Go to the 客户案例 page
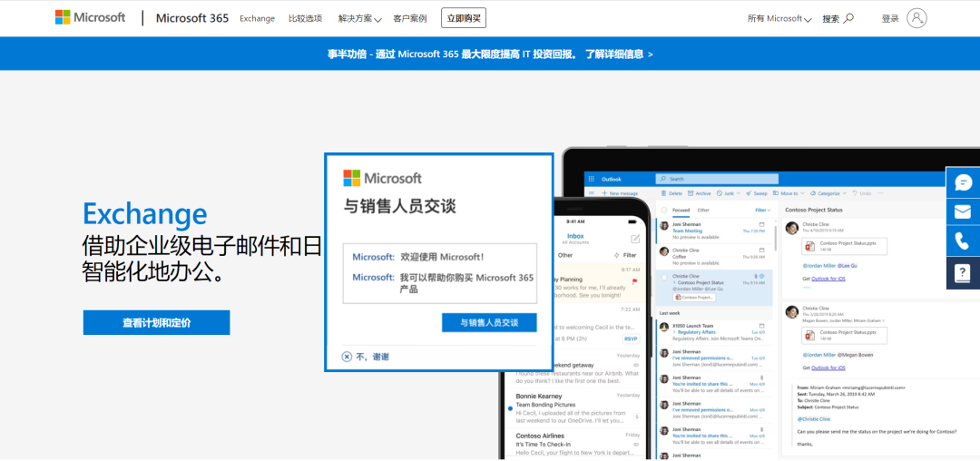 pos(410,19)
